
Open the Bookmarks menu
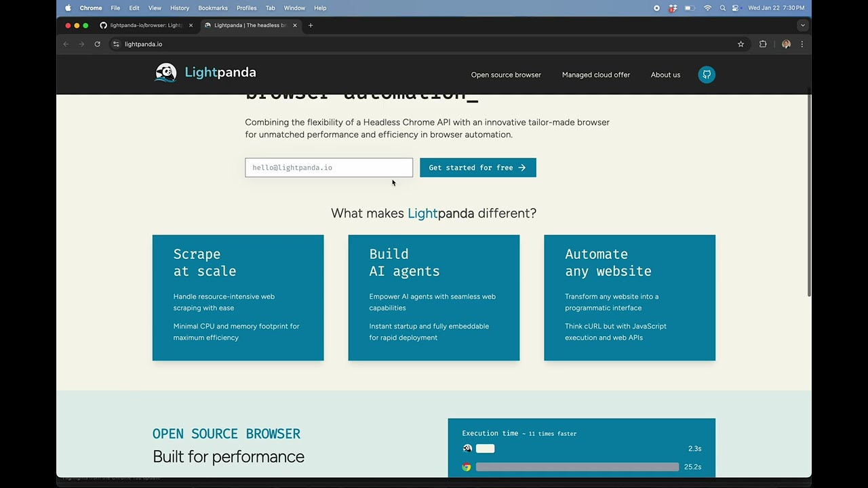213,8
